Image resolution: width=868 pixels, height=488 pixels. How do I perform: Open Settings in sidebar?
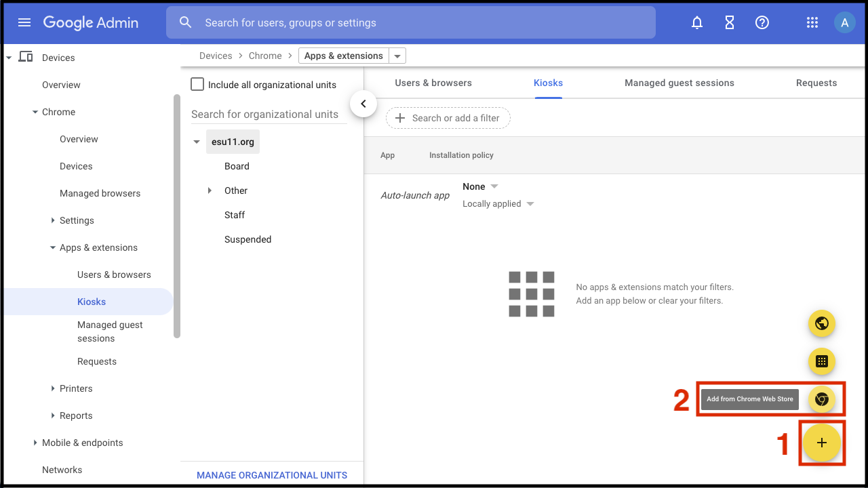(77, 220)
